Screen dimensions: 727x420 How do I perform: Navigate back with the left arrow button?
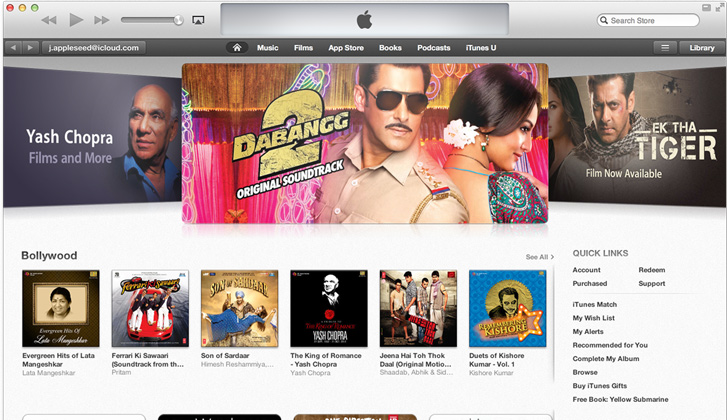14,48
